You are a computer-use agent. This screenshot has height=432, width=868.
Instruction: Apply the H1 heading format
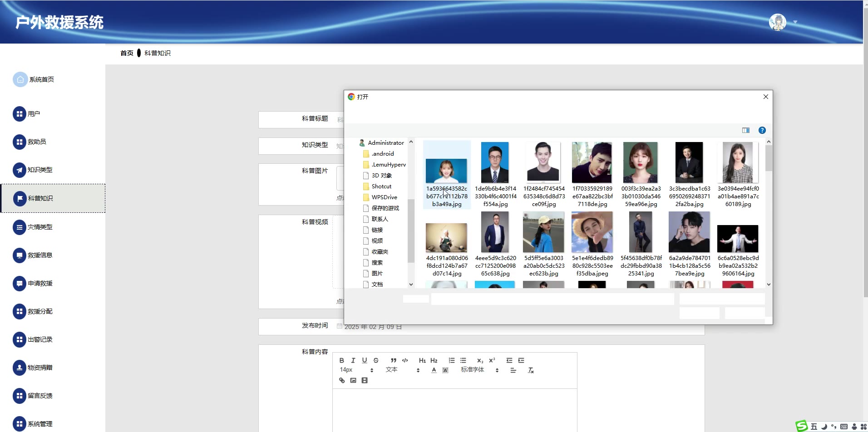422,360
